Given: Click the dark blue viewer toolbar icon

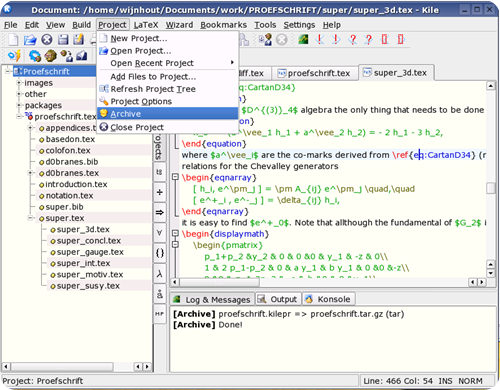Looking at the screenshot, I should pyautogui.click(x=82, y=56).
